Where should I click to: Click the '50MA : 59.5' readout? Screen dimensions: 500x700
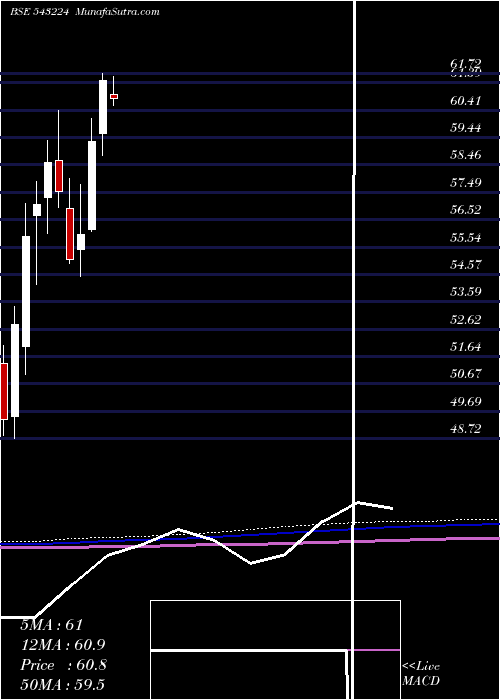point(62,685)
